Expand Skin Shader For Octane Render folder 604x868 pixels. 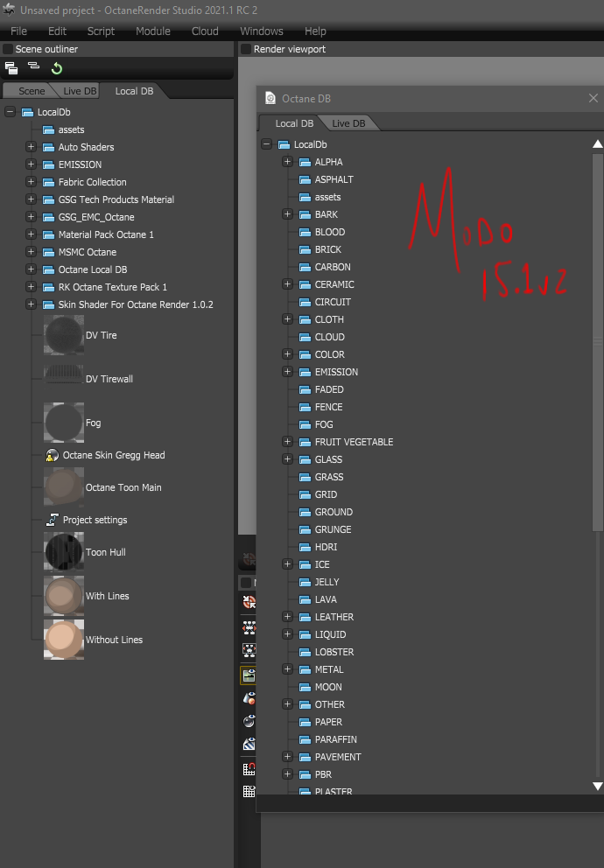click(31, 304)
